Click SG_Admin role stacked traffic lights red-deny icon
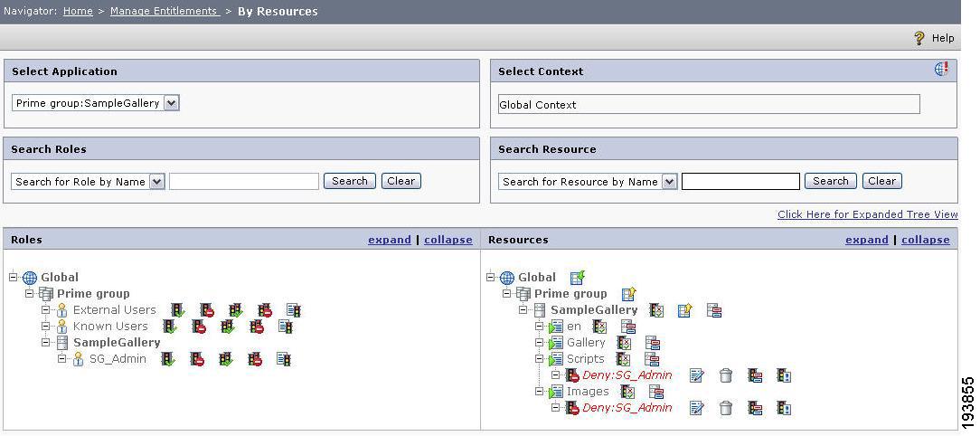 [x=254, y=358]
